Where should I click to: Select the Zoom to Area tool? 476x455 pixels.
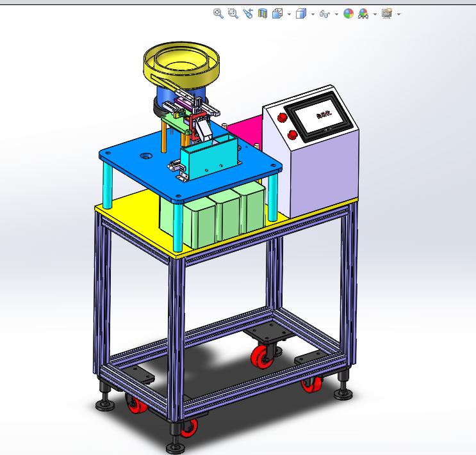click(x=233, y=13)
